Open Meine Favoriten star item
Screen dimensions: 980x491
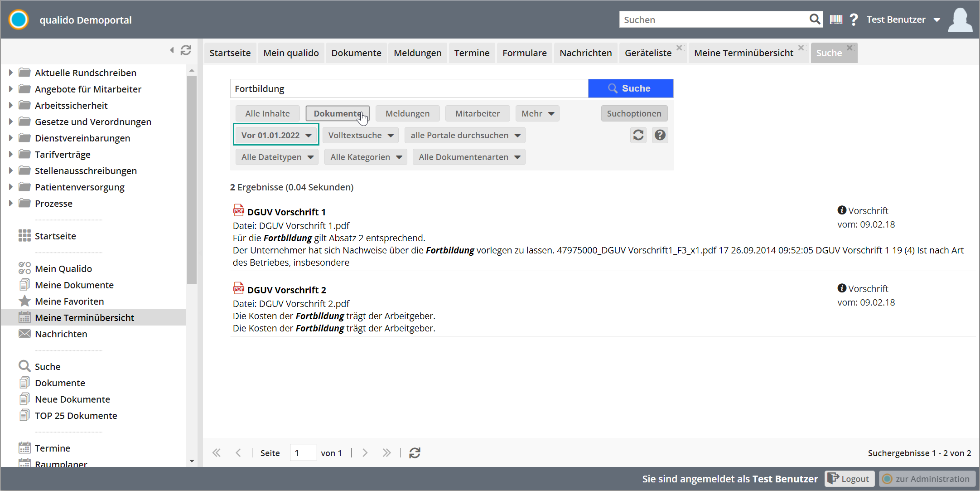click(69, 301)
